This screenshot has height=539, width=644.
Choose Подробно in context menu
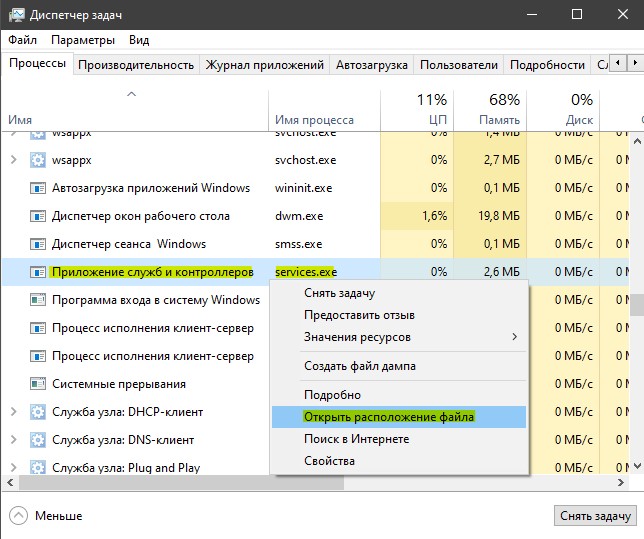(399, 395)
